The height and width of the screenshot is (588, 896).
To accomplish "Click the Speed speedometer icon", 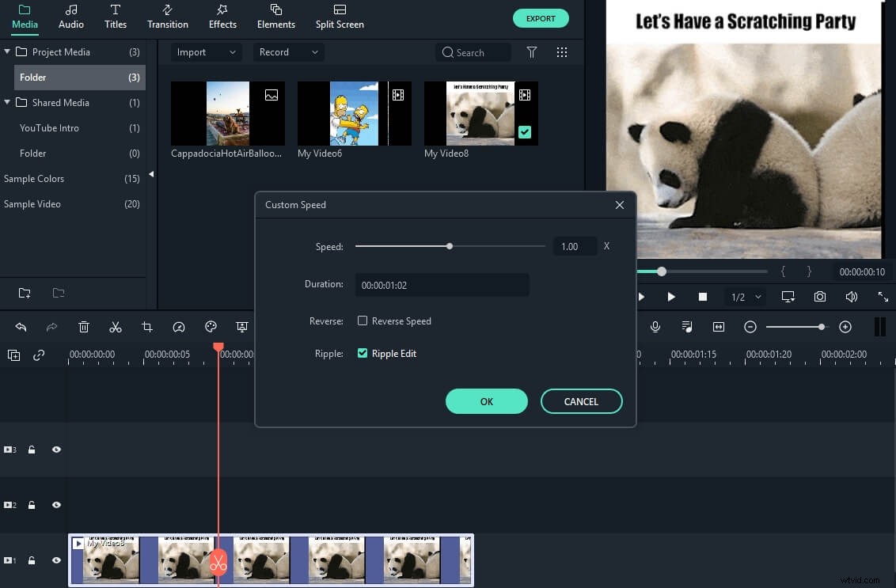I will pos(179,326).
